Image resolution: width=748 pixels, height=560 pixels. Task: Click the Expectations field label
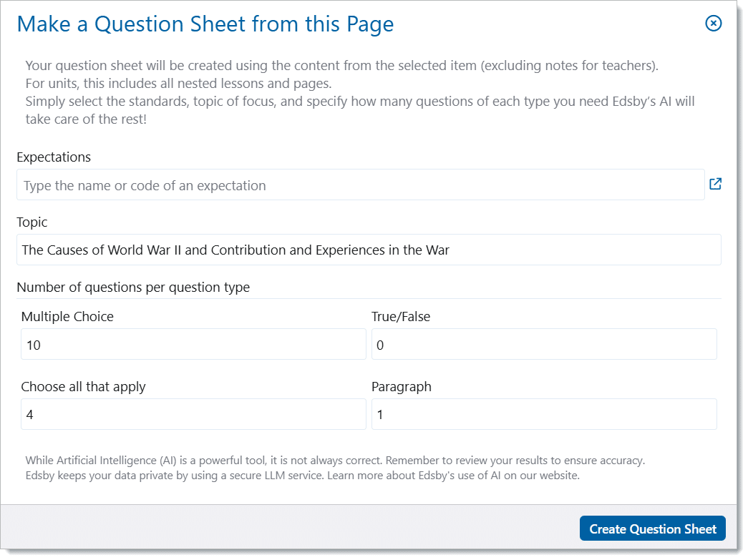(x=54, y=157)
